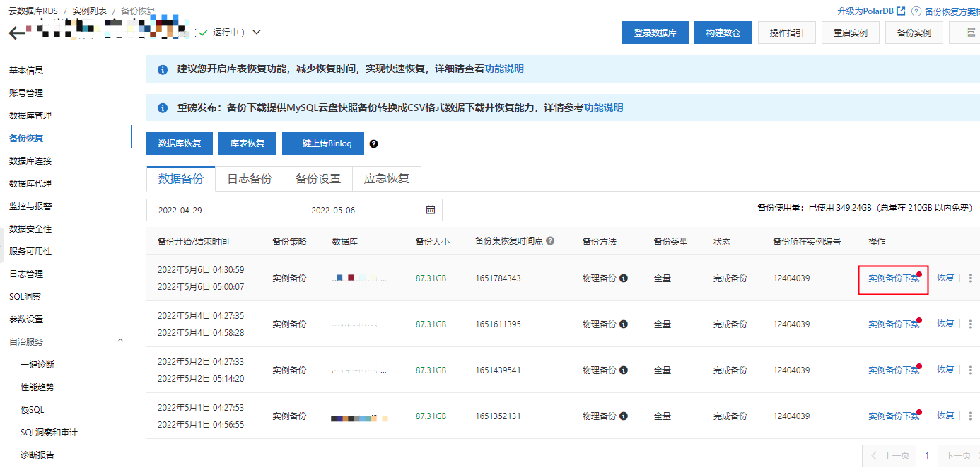The height and width of the screenshot is (475, 980).
Task: Open 数据库代理 in the sidebar
Action: [x=30, y=183]
